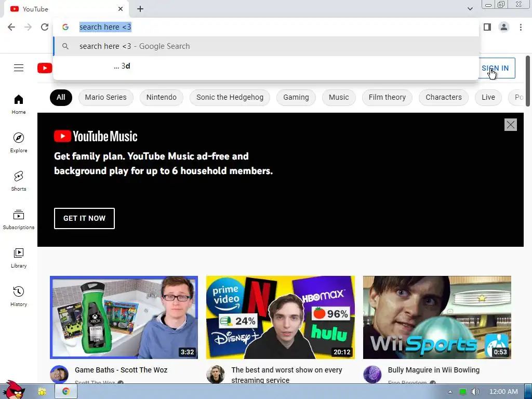Click the browser forward arrow
Screen dimensions: 532x399
click(28, 27)
